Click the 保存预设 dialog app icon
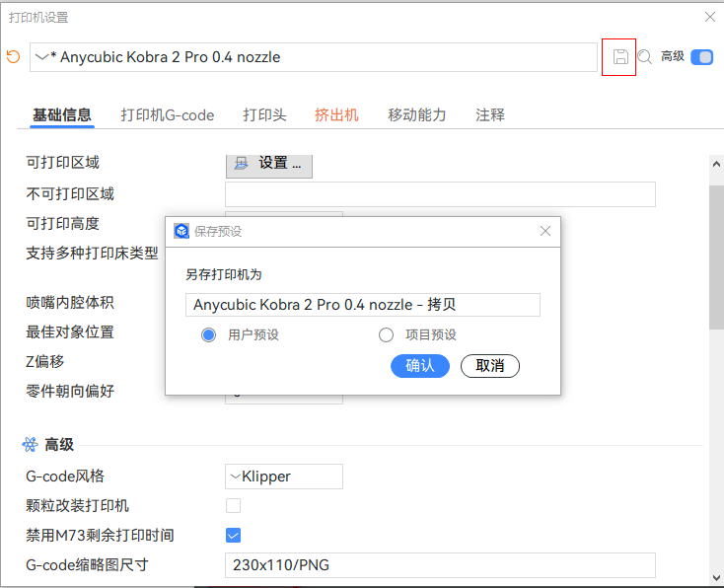Screen dimensions: 724x588 181,231
